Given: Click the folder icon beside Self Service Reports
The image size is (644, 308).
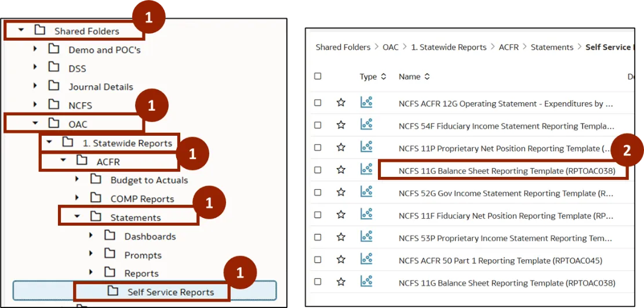Looking at the screenshot, I should (x=113, y=291).
